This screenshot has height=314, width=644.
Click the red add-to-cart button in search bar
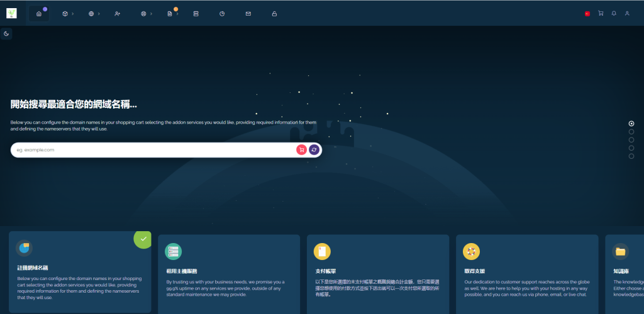click(301, 150)
